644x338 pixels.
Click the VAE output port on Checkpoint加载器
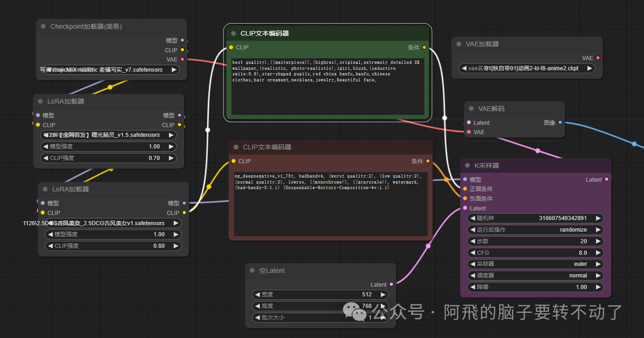pyautogui.click(x=182, y=59)
